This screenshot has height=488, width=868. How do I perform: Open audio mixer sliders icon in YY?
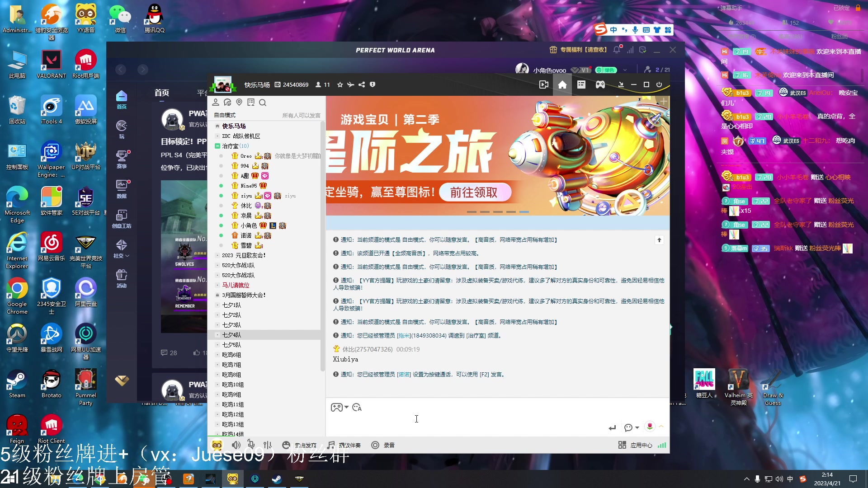coord(268,445)
